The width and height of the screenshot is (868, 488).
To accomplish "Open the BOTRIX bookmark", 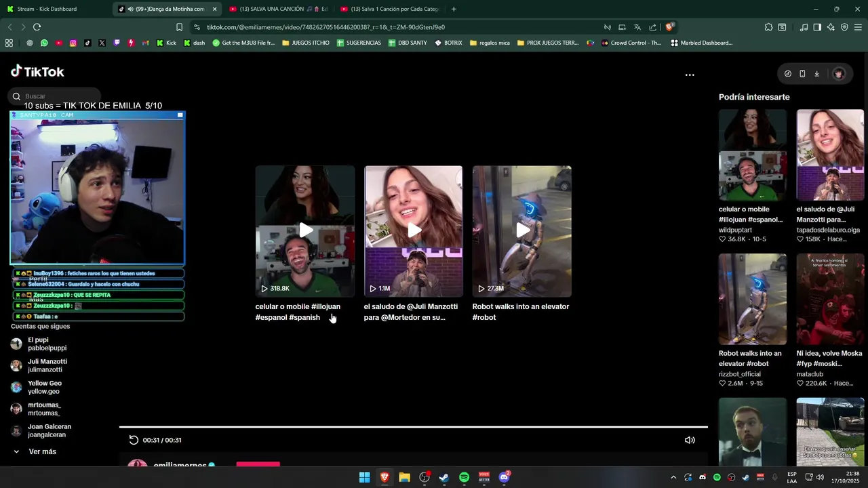I will coord(448,43).
